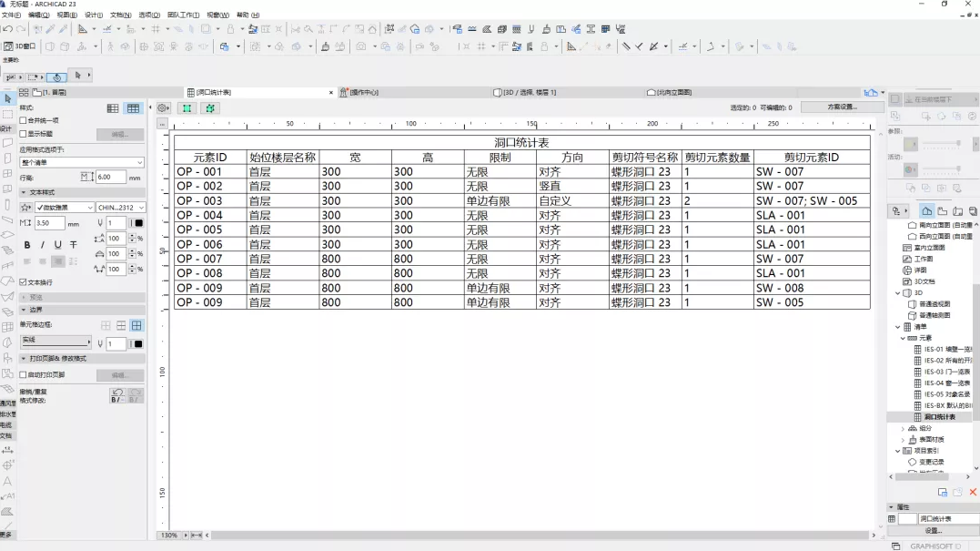Image resolution: width=980 pixels, height=551 pixels.
Task: Enable the 合并统一项 checkbox
Action: [24, 120]
